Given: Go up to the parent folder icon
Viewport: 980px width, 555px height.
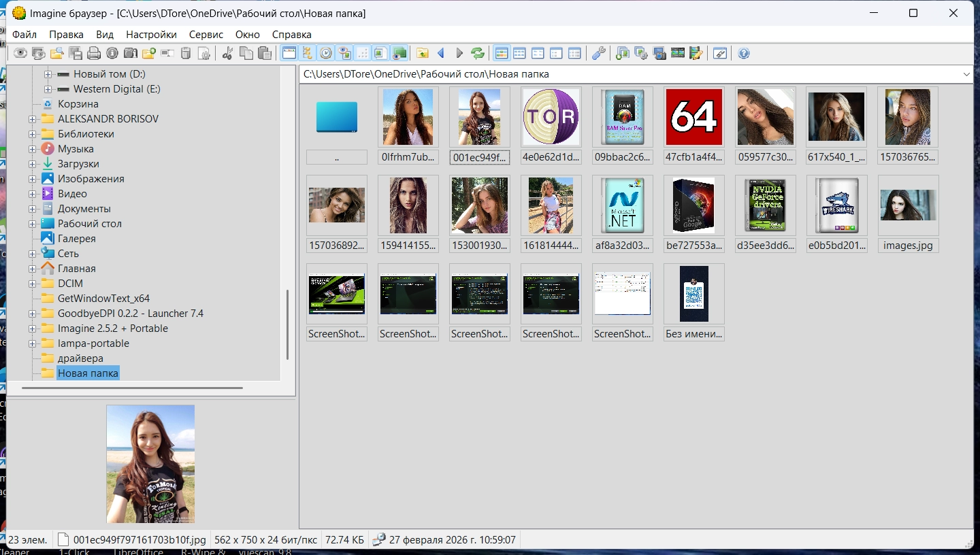Looking at the screenshot, I should pos(423,53).
